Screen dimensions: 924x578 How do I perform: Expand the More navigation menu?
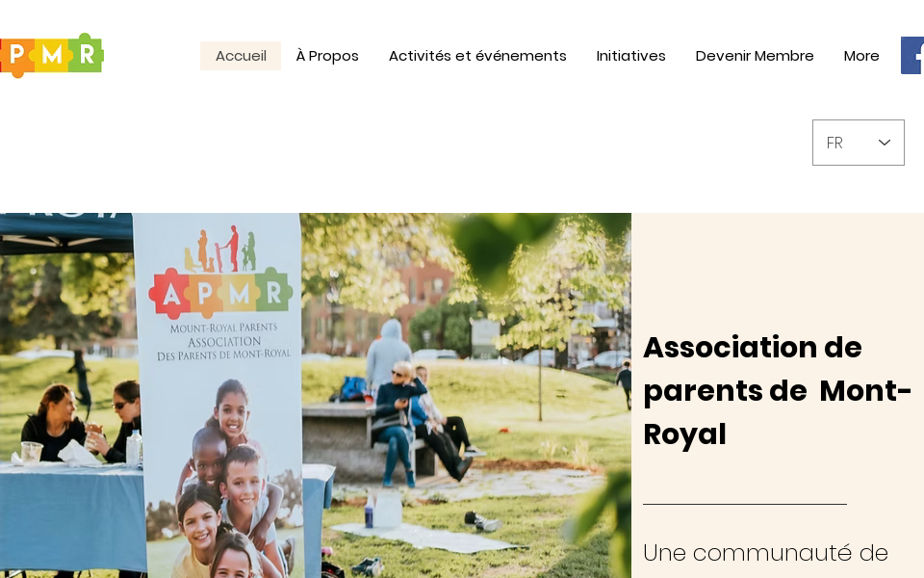[860, 56]
